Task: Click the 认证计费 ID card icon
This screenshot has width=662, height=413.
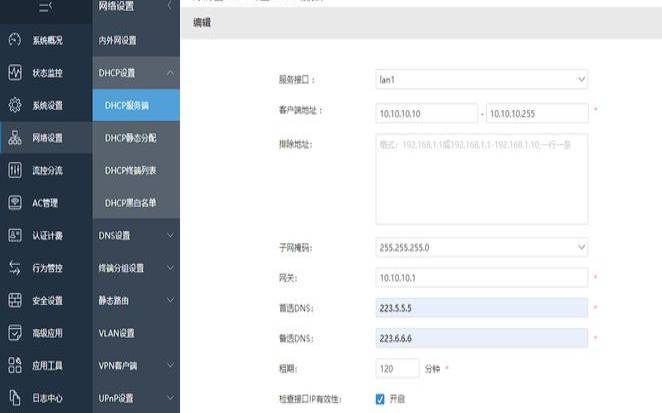Action: (x=15, y=235)
